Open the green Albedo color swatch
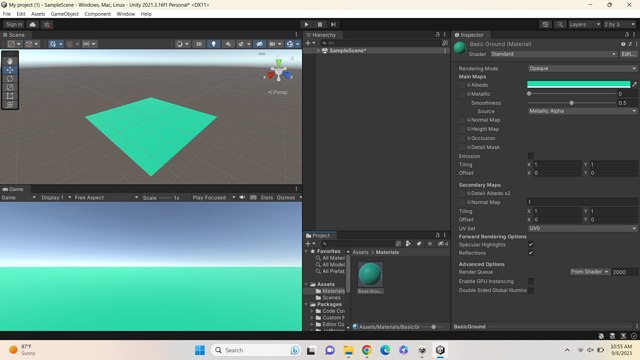Screen dimensions: 640x360 [578, 84]
